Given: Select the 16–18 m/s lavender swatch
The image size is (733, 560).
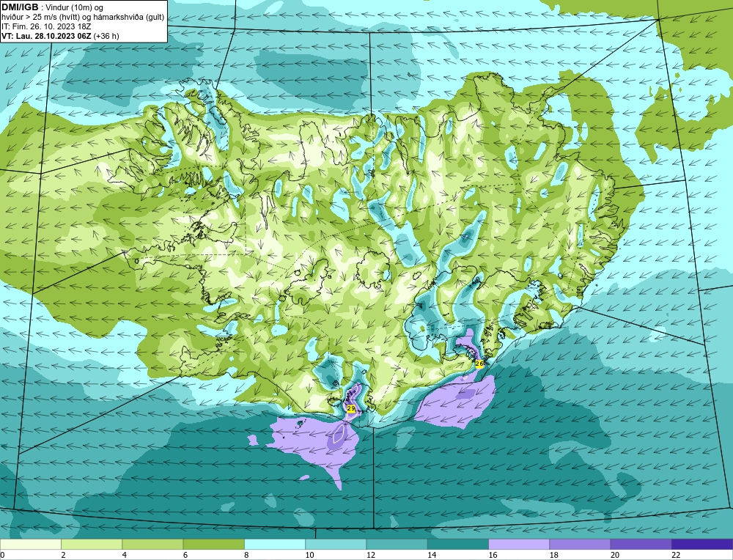Looking at the screenshot, I should tap(519, 545).
